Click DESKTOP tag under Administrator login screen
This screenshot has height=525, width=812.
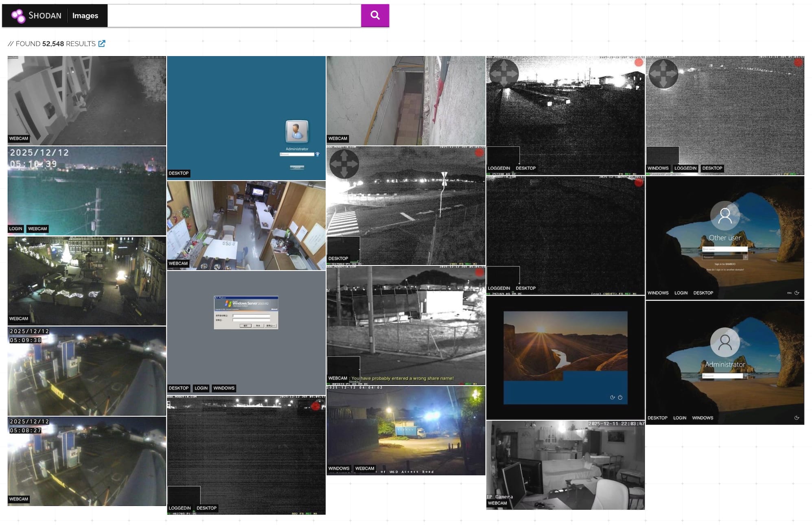(179, 173)
